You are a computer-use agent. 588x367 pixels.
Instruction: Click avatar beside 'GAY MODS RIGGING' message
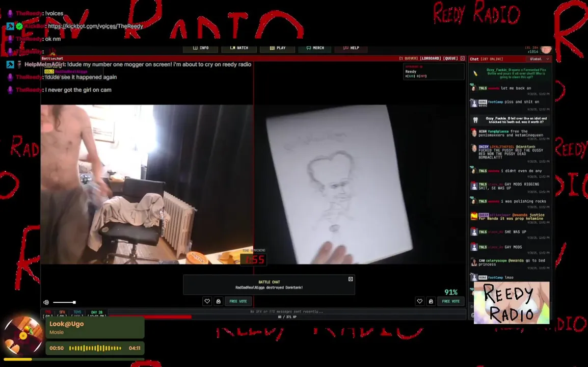pos(474,186)
